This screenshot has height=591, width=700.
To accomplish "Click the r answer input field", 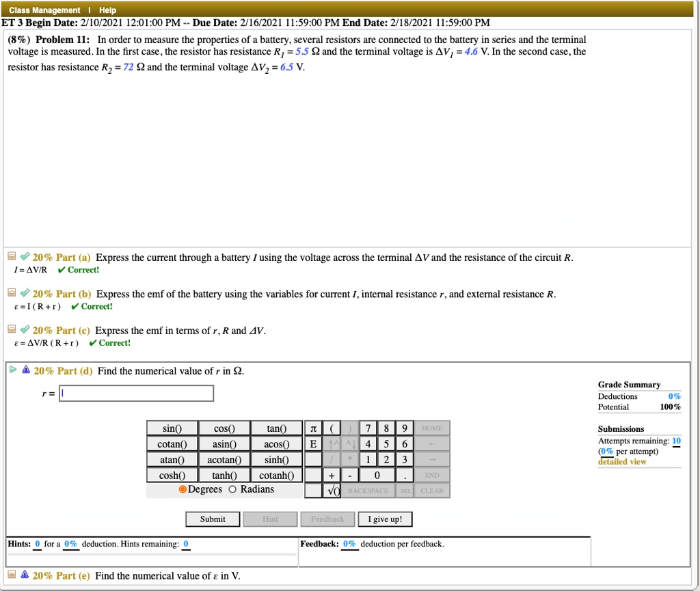I will (137, 394).
